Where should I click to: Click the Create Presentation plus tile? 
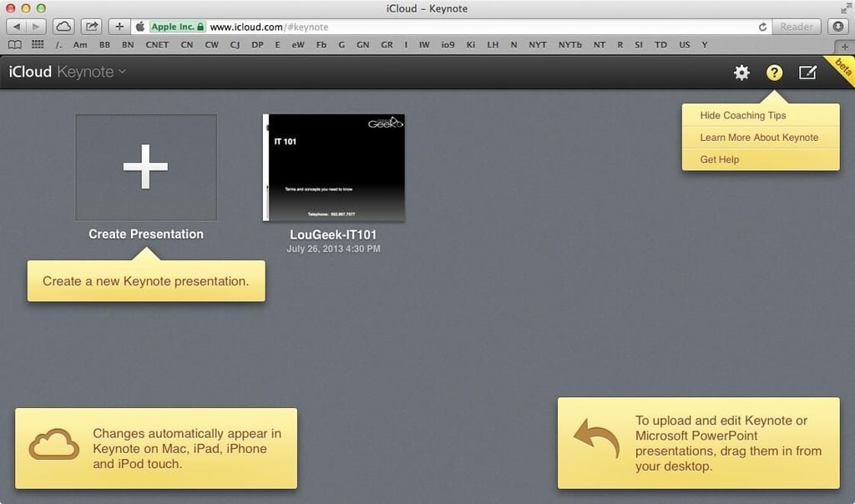(146, 167)
